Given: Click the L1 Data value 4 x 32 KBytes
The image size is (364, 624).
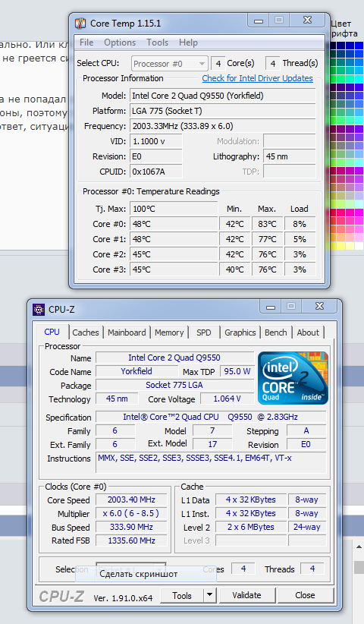Looking at the screenshot, I should [251, 500].
